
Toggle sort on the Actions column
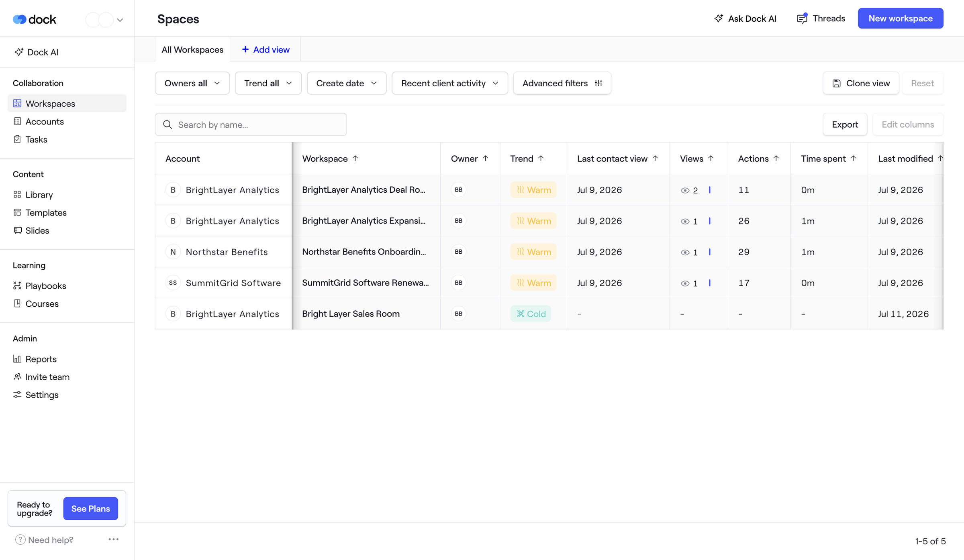[776, 158]
